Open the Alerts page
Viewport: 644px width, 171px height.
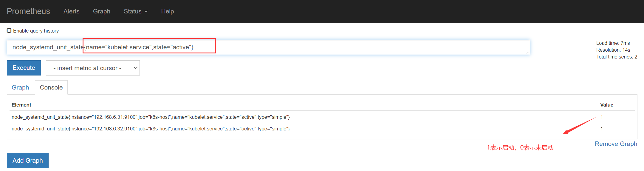pyautogui.click(x=71, y=11)
